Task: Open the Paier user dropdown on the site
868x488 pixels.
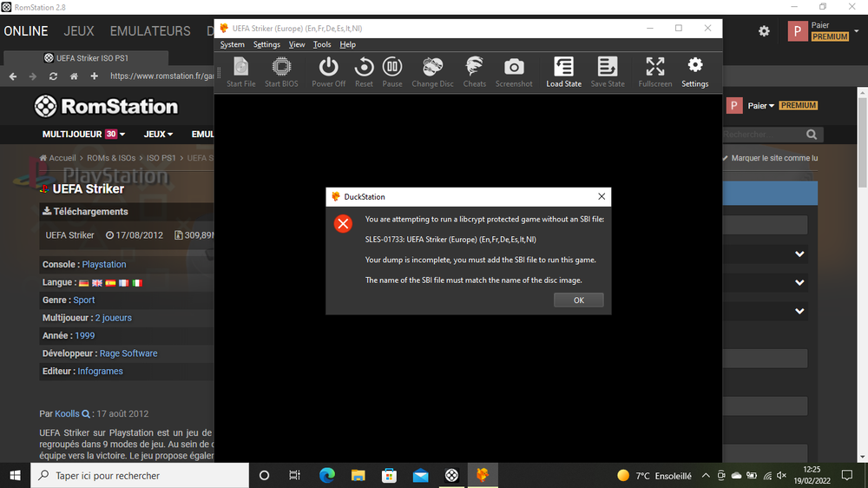Action: click(760, 106)
